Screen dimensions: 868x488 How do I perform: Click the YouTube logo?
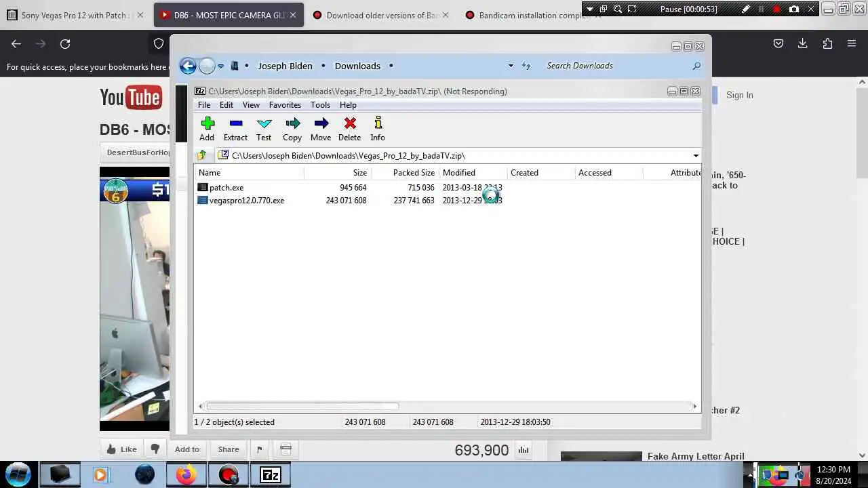[x=131, y=98]
